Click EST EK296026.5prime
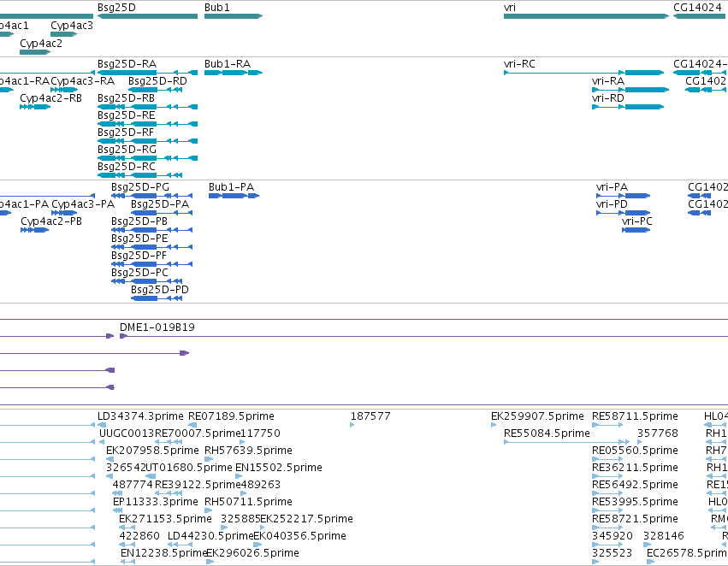This screenshot has width=728, height=566. pyautogui.click(x=210, y=562)
